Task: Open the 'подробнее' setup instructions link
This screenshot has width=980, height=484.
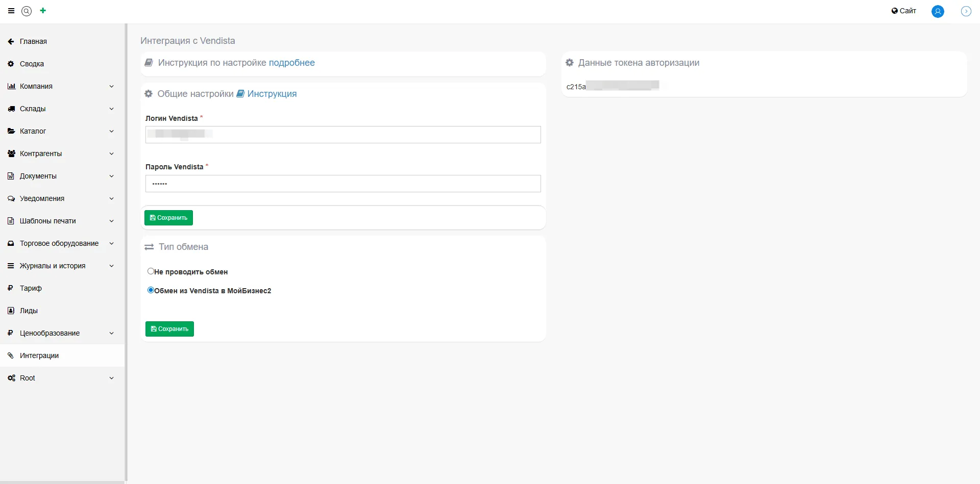Action: 291,63
